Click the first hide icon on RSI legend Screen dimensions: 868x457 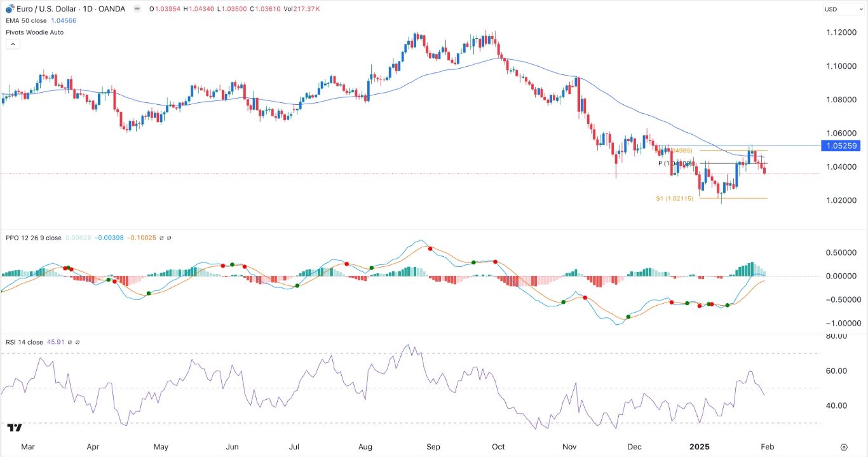pyautogui.click(x=70, y=342)
